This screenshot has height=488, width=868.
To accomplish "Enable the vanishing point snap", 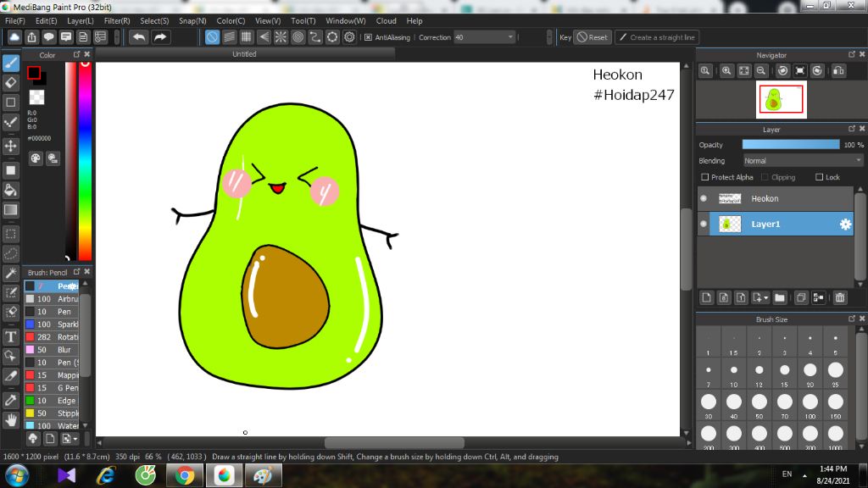I will pyautogui.click(x=264, y=37).
